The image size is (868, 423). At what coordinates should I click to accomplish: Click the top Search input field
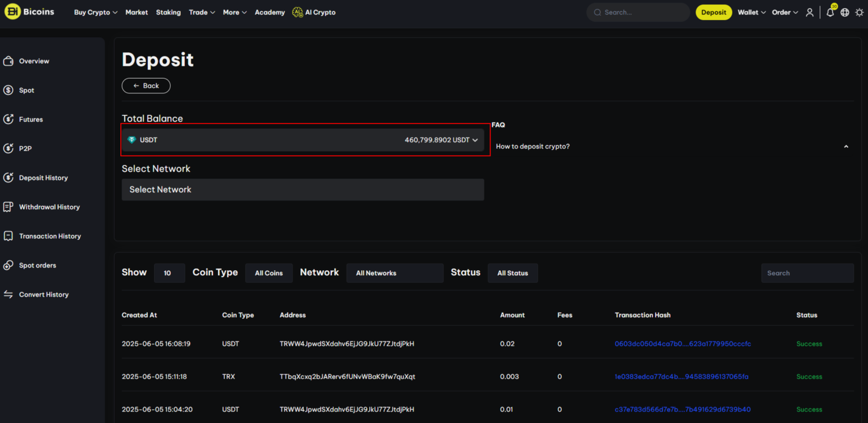[638, 12]
